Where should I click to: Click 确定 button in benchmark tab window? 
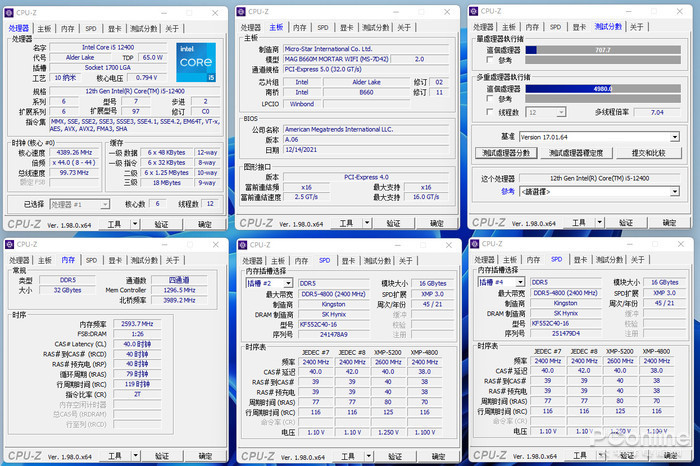pyautogui.click(x=669, y=222)
